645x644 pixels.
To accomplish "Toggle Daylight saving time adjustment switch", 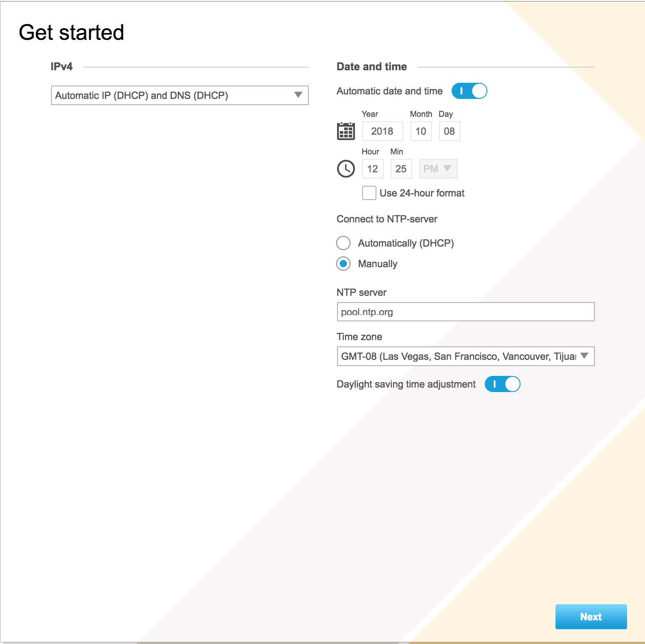I will [x=502, y=384].
